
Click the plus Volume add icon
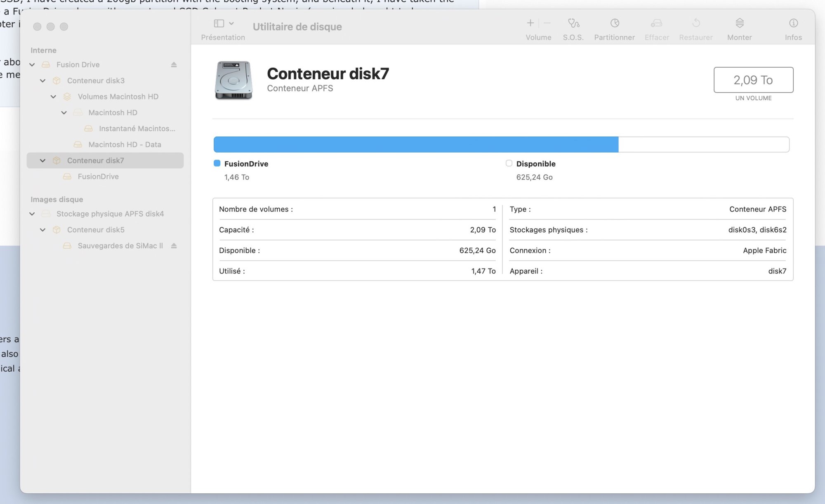(530, 23)
